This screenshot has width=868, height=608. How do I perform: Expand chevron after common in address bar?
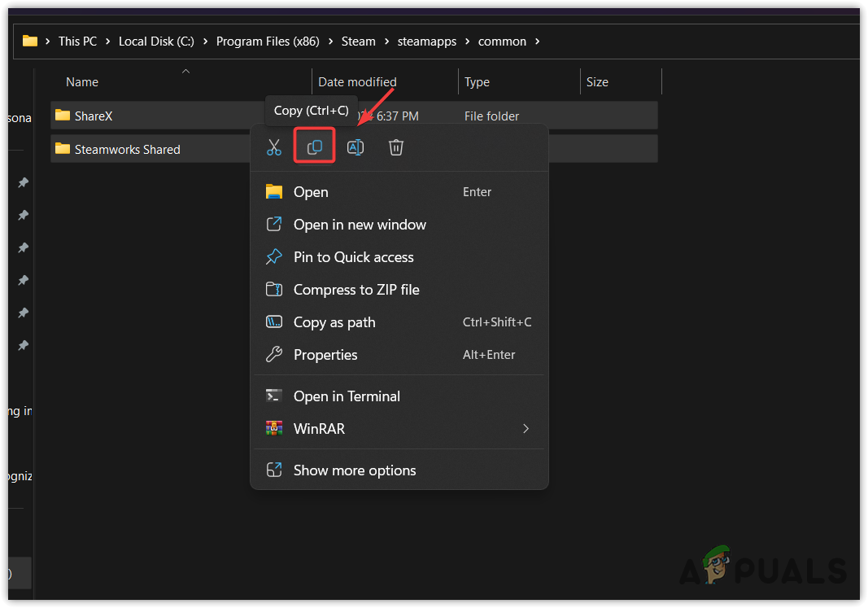click(x=538, y=42)
